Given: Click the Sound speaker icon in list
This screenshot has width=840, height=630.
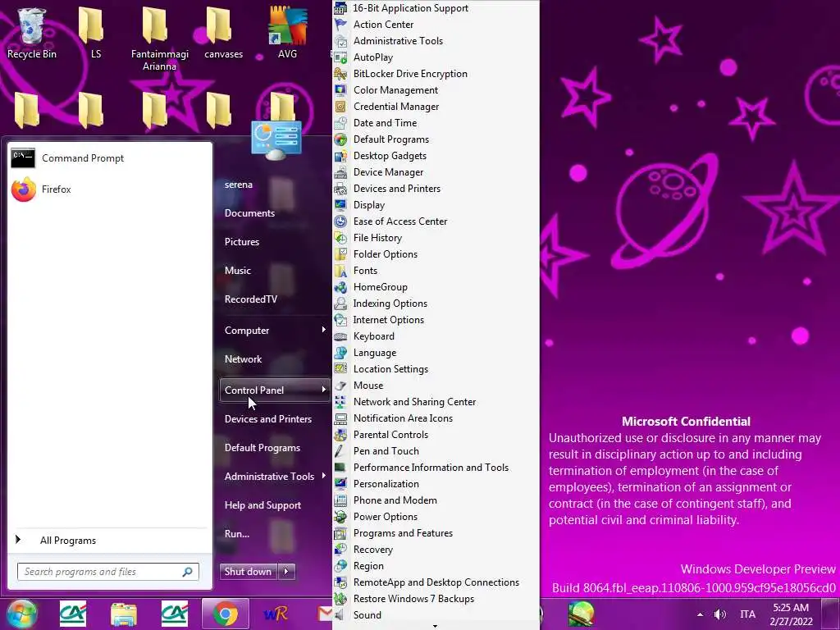Looking at the screenshot, I should (340, 615).
